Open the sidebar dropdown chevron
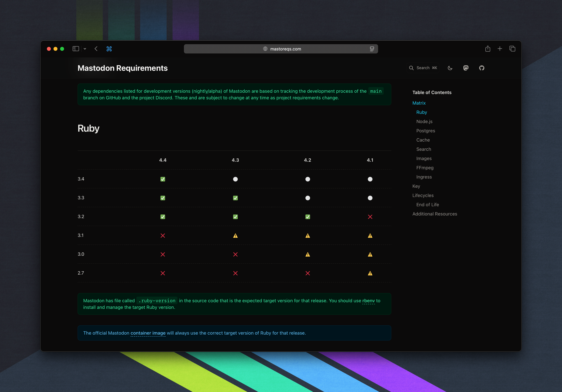 (85, 49)
